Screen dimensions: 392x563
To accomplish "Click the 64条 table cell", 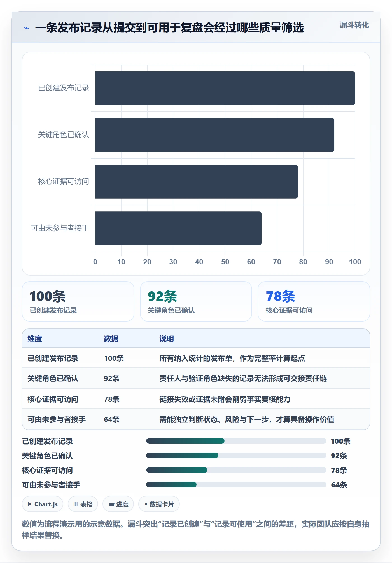I will point(112,419).
